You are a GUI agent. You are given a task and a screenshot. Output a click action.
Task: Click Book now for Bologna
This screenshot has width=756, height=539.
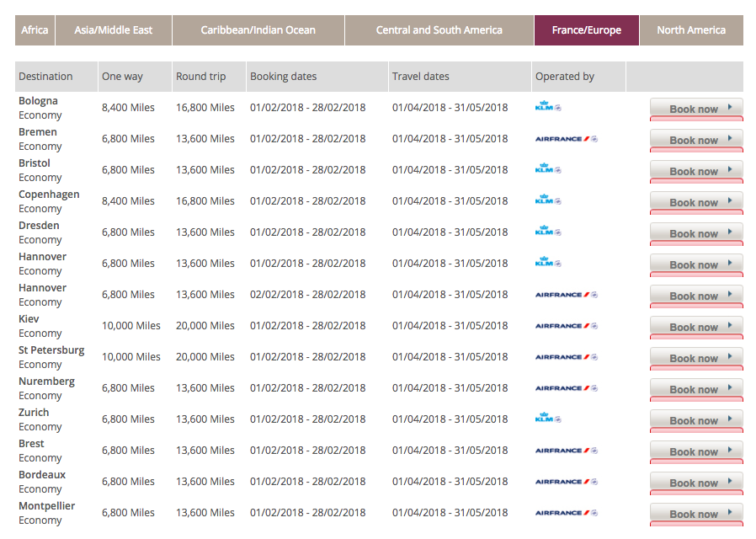point(696,109)
